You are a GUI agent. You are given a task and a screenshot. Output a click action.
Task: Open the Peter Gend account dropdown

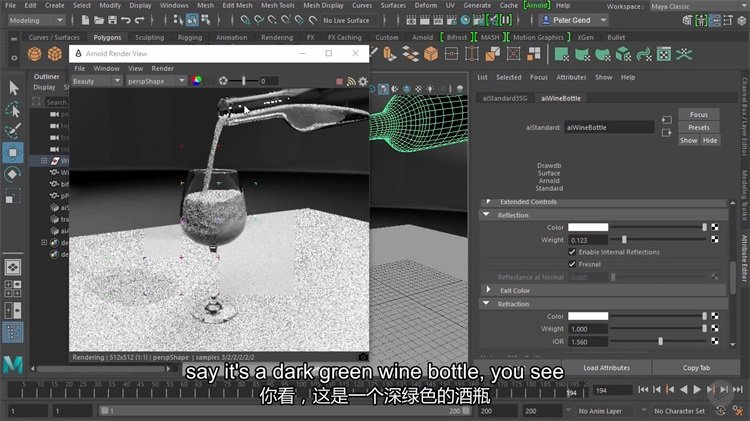[x=574, y=20]
